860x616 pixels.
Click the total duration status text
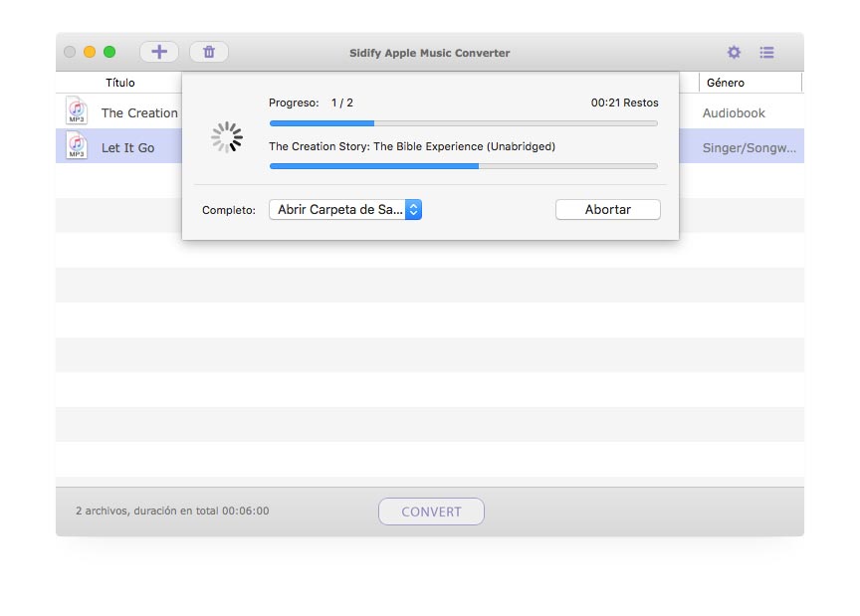(172, 511)
